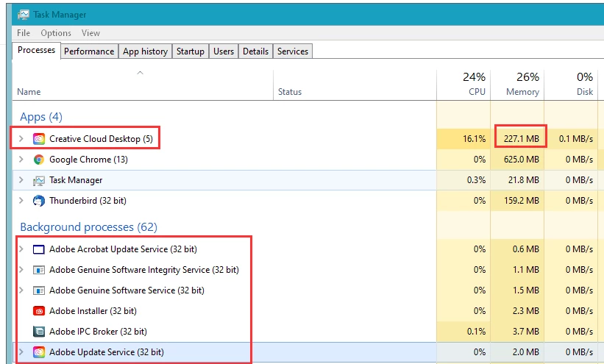The height and width of the screenshot is (364, 604).
Task: Open the View menu
Action: 90,33
